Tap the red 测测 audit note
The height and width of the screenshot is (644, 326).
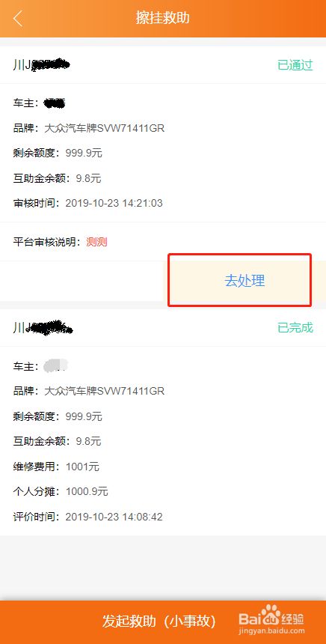click(96, 242)
